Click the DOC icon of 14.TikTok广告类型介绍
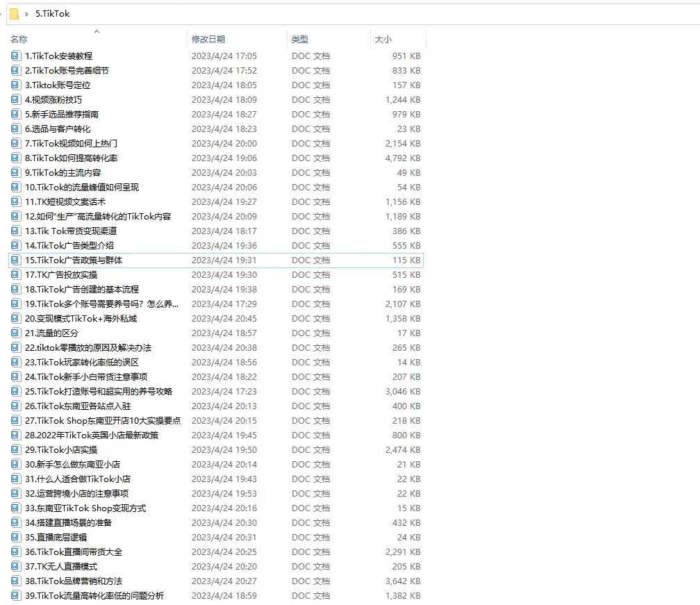The height and width of the screenshot is (605, 700). 15,246
